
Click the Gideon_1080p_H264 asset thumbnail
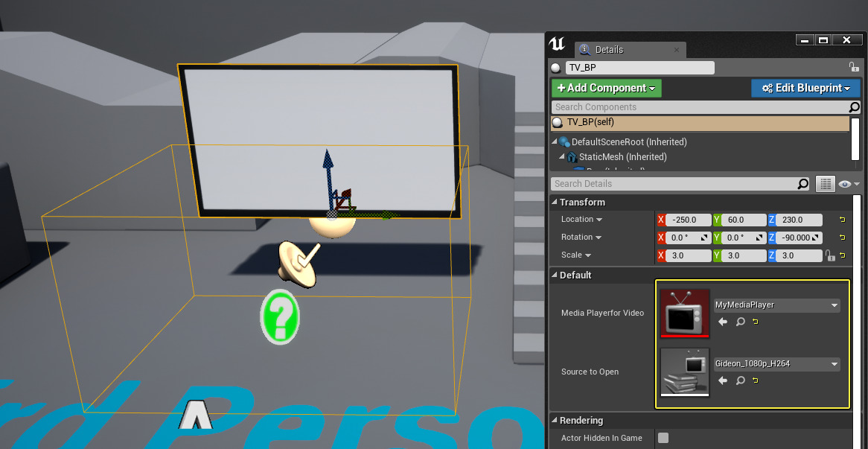684,372
